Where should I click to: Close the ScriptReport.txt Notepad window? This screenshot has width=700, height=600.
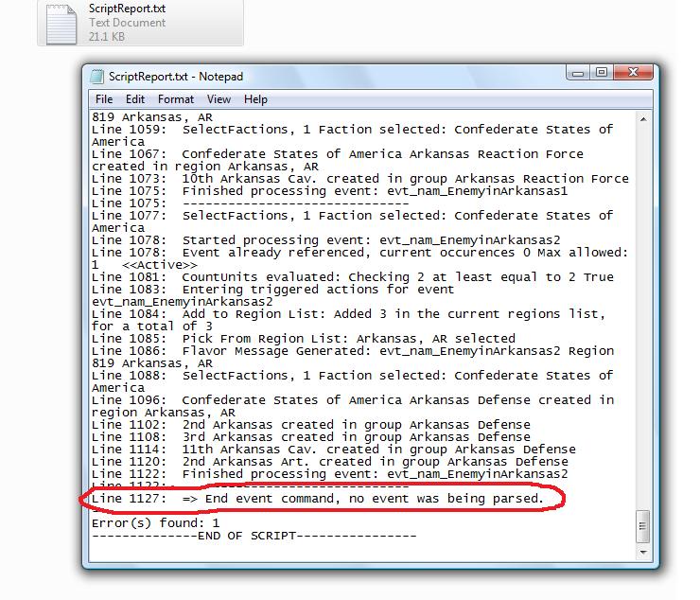pyautogui.click(x=632, y=73)
